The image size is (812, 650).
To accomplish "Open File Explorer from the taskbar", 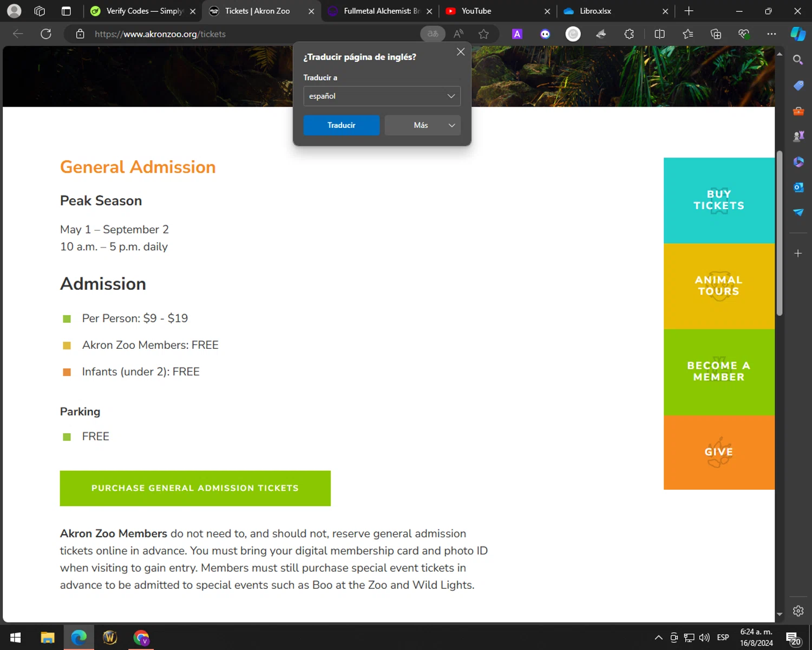I will click(x=48, y=638).
